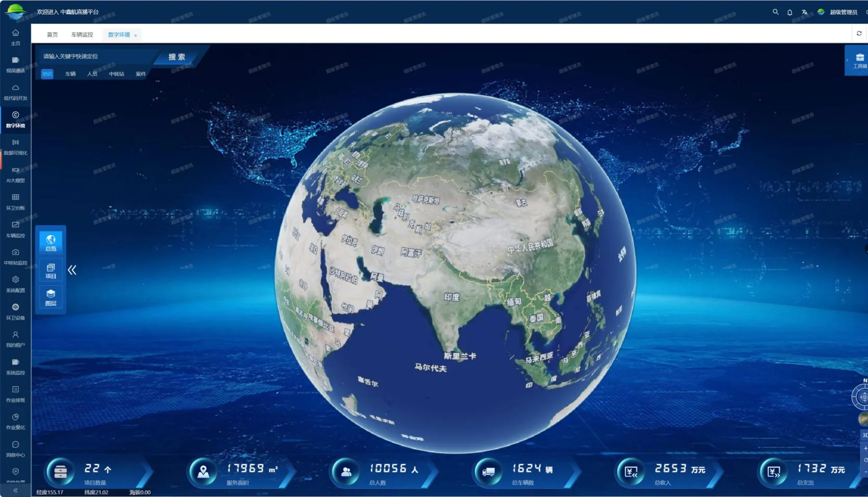Select the 图层 layers icon
The image size is (868, 497).
pyautogui.click(x=51, y=297)
